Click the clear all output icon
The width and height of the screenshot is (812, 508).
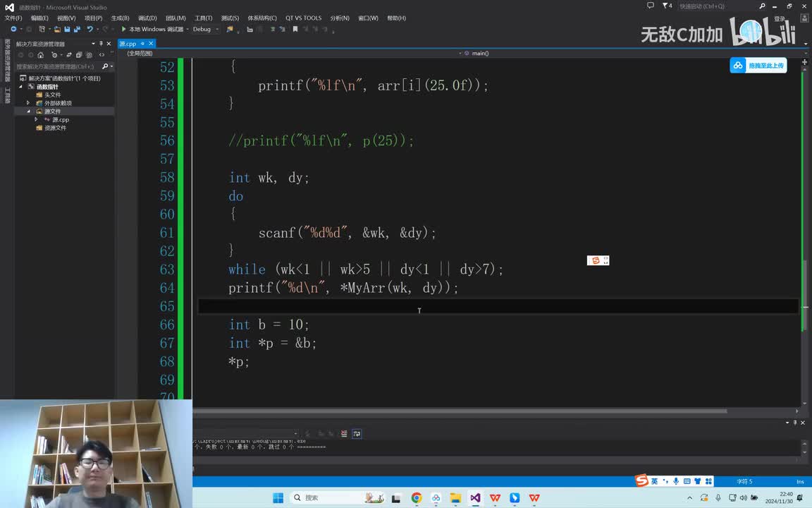(x=344, y=434)
